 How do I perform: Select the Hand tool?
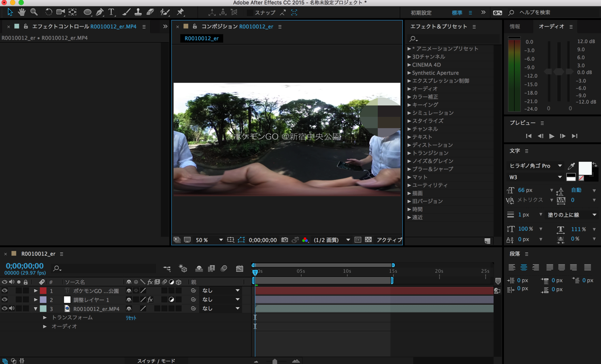click(x=22, y=12)
